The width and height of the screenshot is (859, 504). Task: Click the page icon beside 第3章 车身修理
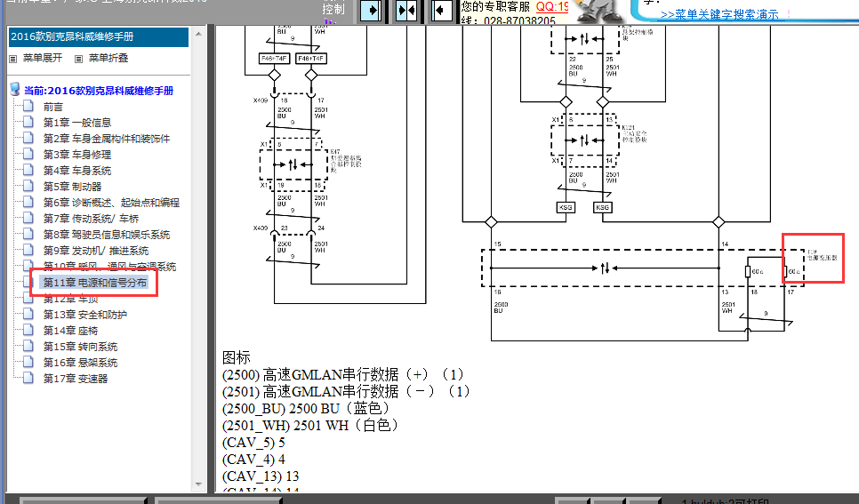[28, 154]
